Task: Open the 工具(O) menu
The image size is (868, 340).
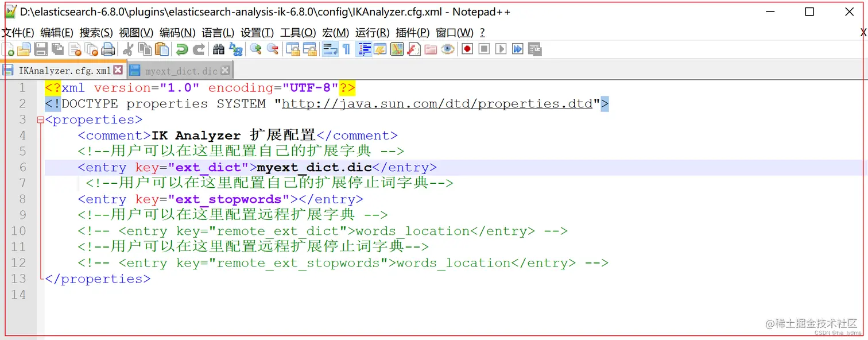Action: point(298,33)
